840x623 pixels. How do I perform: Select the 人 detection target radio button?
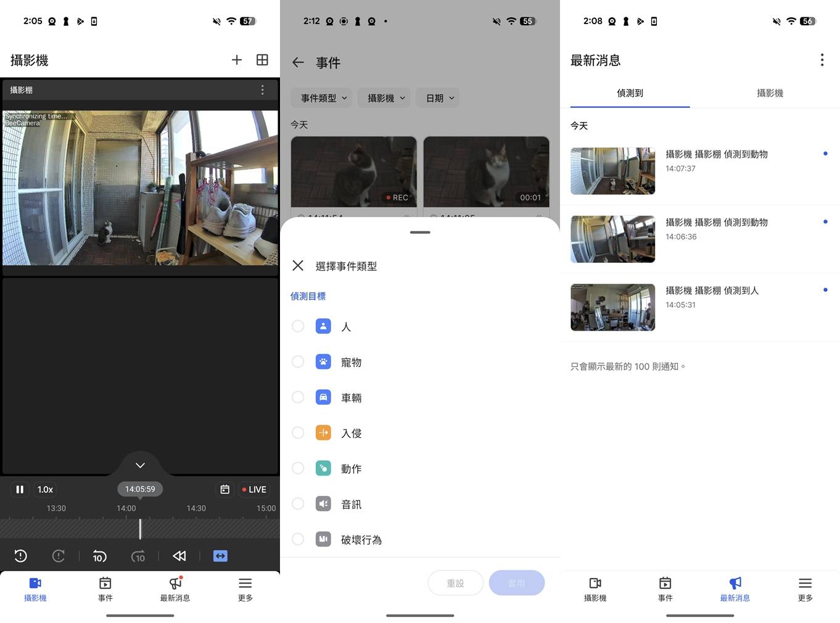[298, 326]
